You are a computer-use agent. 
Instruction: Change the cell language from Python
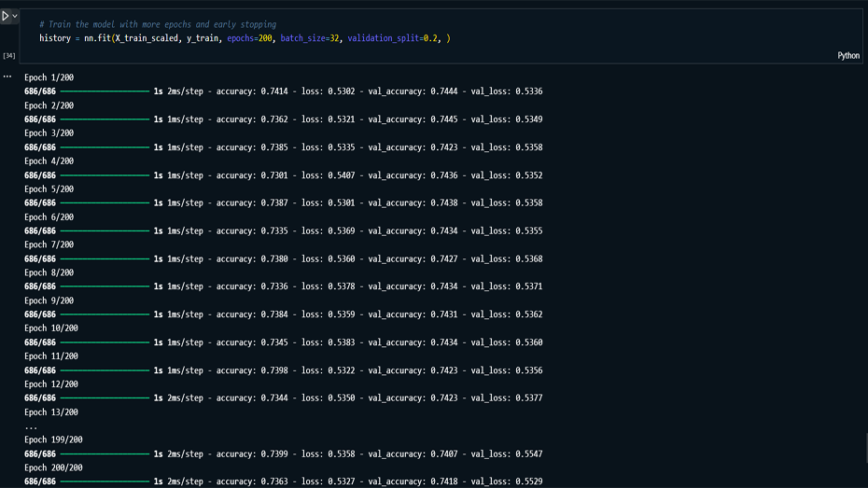(x=847, y=55)
